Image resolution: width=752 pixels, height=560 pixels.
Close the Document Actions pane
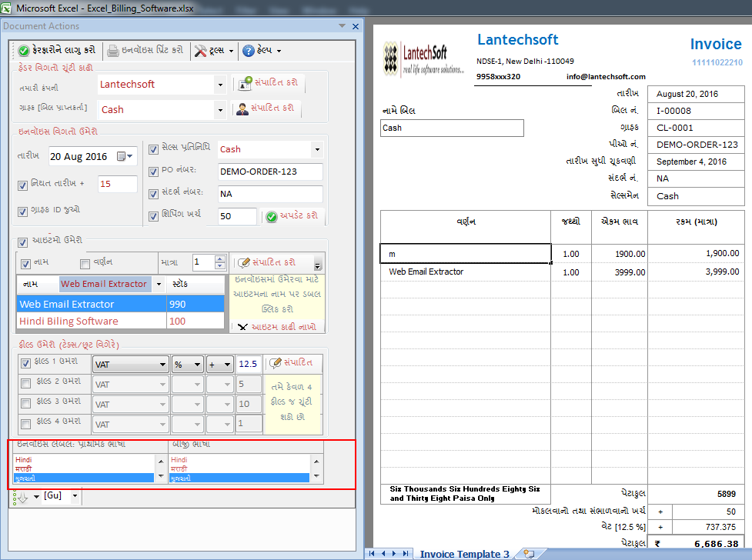click(x=356, y=26)
